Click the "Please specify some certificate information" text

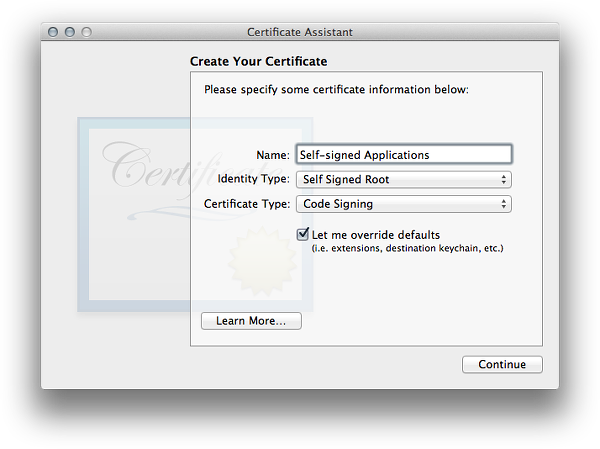pos(336,89)
